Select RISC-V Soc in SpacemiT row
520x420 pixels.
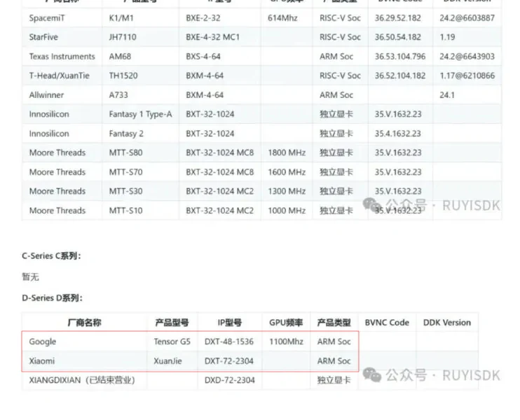click(340, 18)
